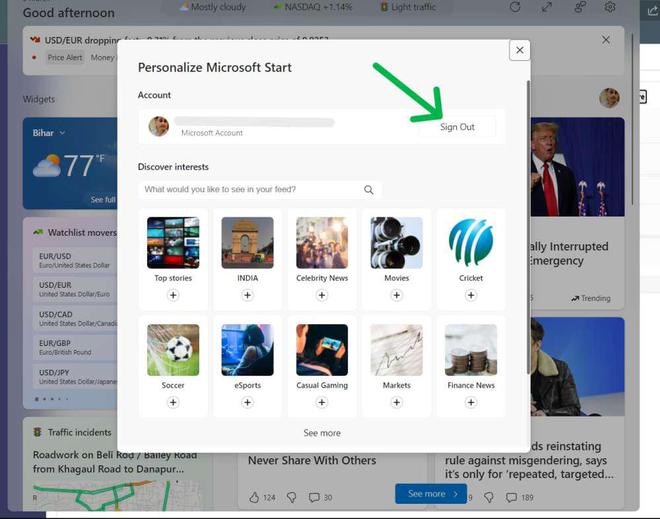
Task: Add the Top stories interest
Action: point(173,295)
